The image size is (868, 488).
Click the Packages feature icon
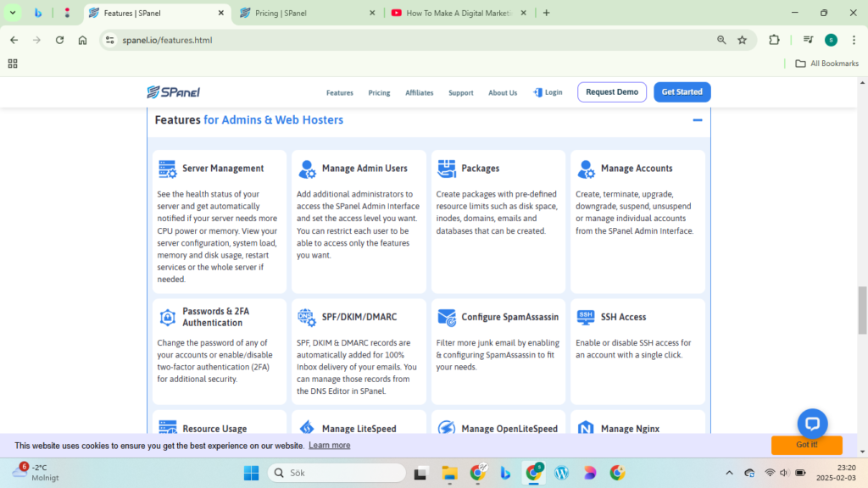[446, 169]
